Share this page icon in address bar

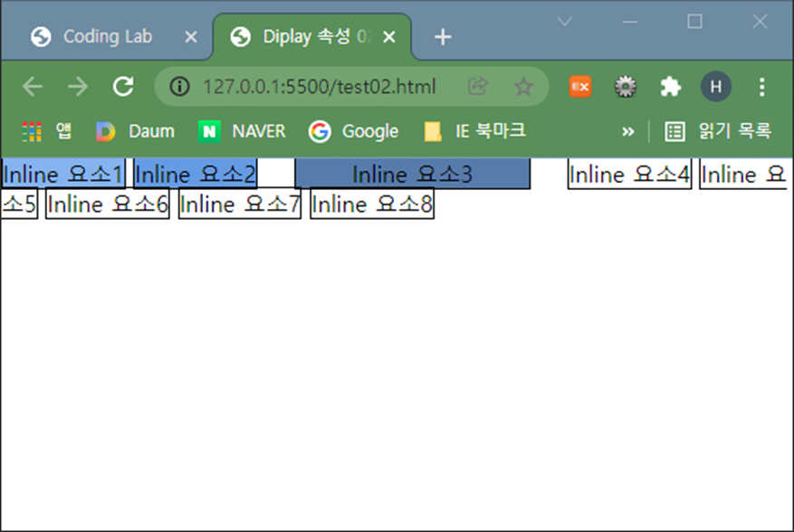pos(477,87)
